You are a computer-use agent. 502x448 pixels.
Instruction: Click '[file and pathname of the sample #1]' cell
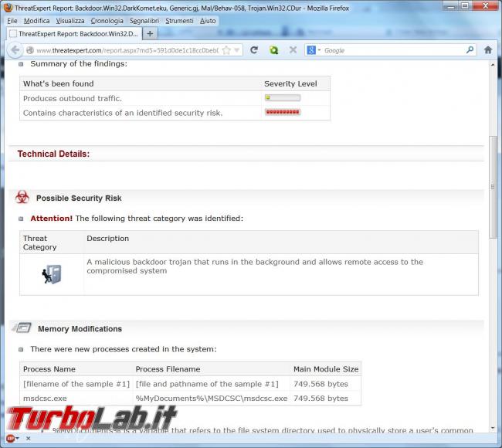(207, 384)
